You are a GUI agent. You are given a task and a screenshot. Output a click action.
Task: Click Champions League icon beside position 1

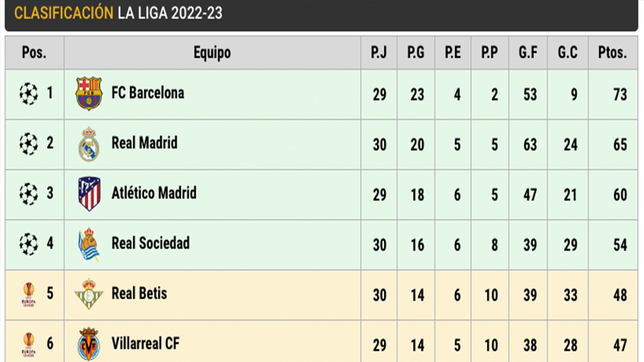coord(29,94)
